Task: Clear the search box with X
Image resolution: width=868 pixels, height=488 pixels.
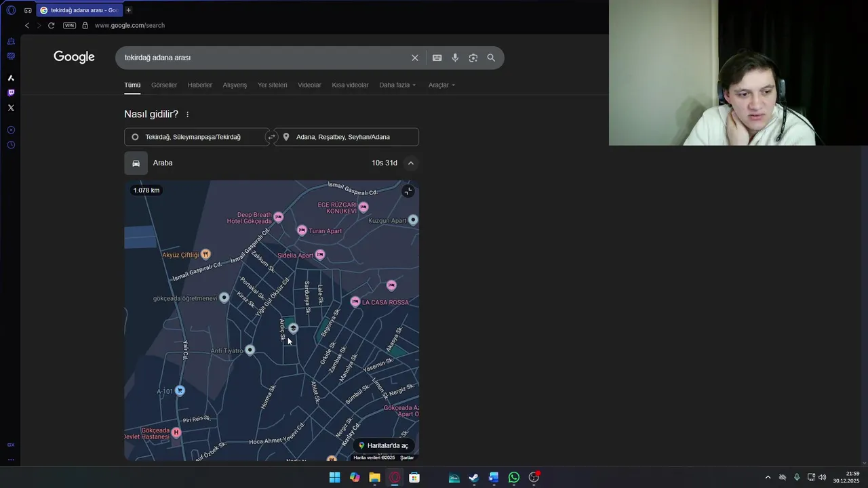Action: 415,58
